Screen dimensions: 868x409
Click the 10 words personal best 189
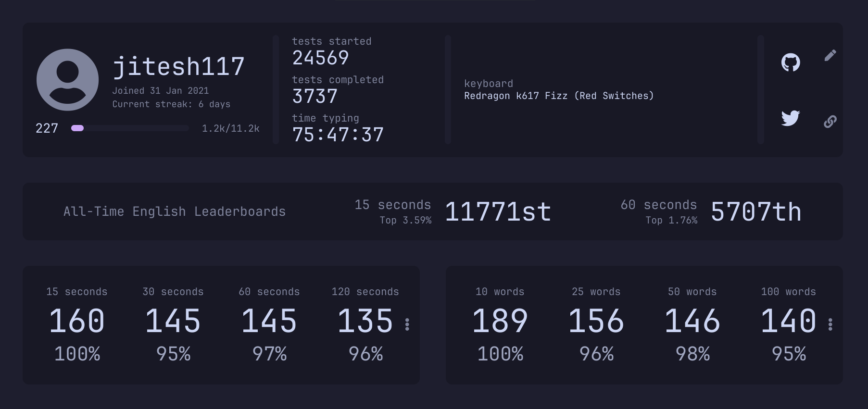pos(500,321)
